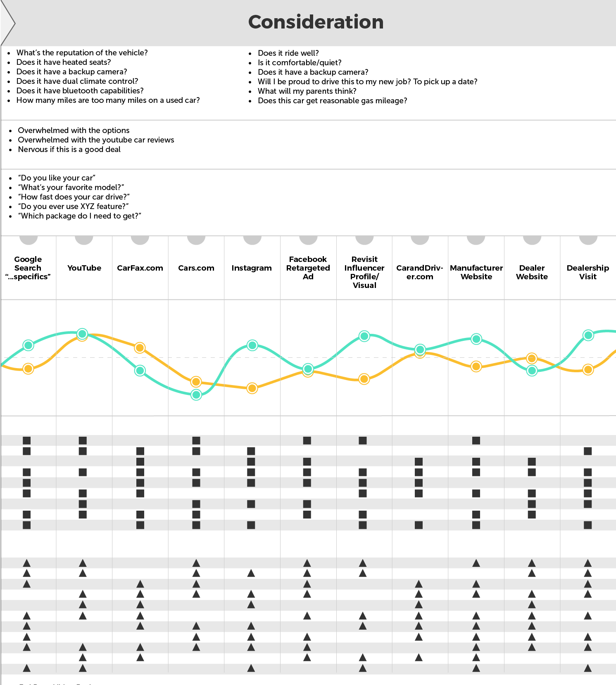616x685 pixels.
Task: Click the orange data point in Instagram column
Action: click(252, 388)
